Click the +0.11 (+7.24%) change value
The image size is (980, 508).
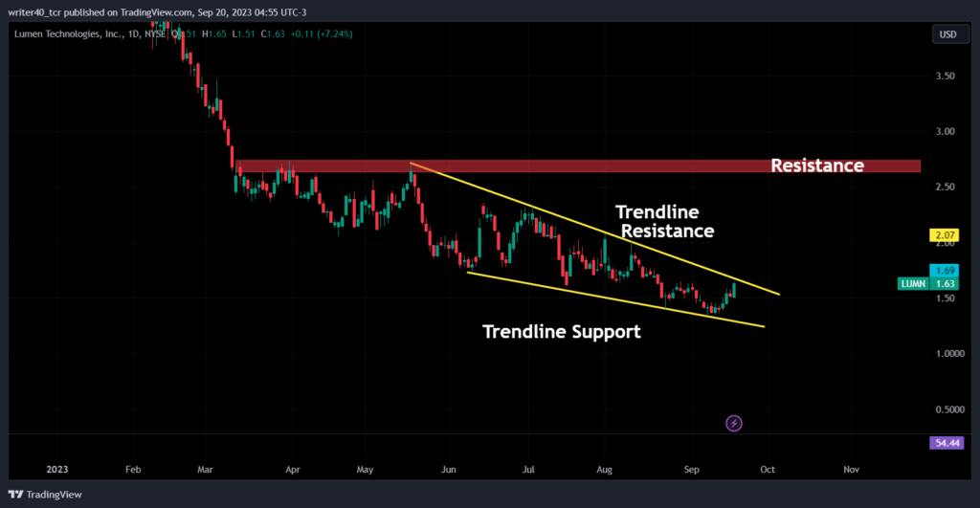(320, 33)
